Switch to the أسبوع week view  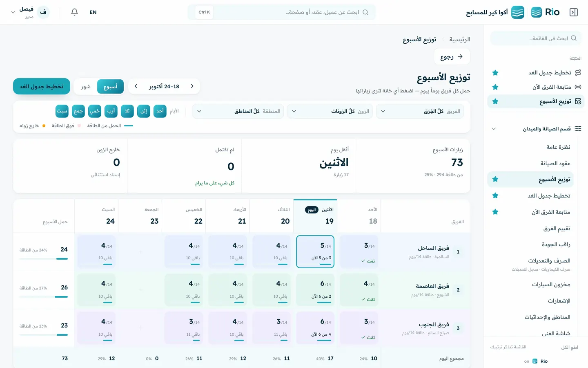110,86
